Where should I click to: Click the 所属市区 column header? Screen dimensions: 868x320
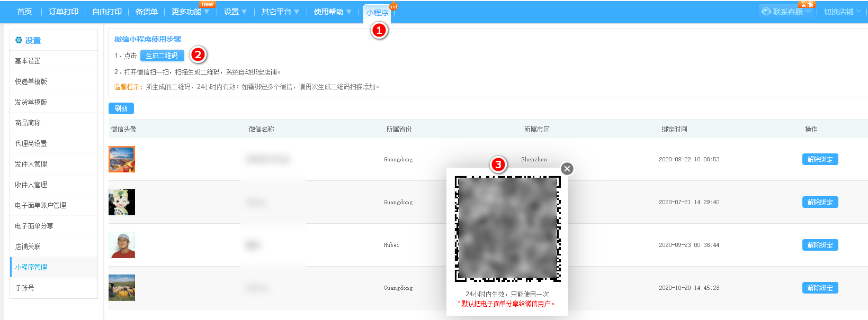(x=536, y=129)
